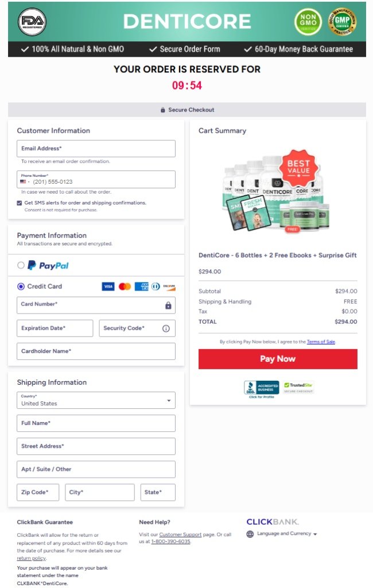This screenshot has width=373, height=588.
Task: Click the Email Address input field
Action: coord(95,148)
